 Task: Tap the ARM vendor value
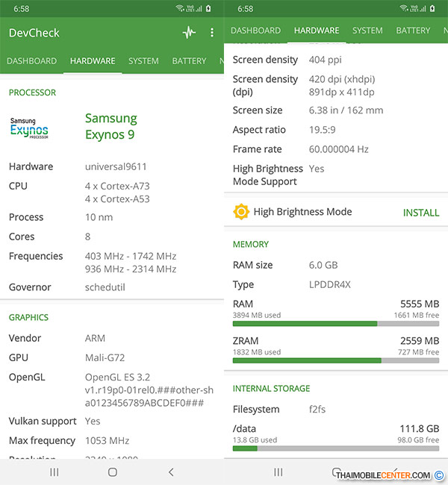pos(95,338)
